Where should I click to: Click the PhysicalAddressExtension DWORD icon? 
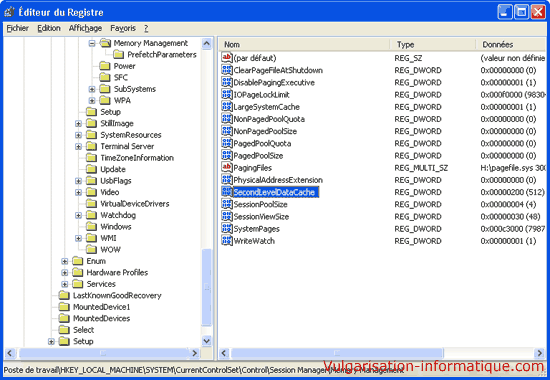[x=227, y=180]
